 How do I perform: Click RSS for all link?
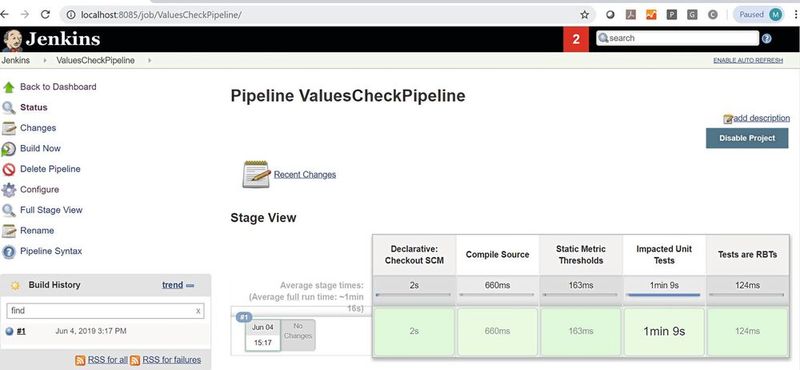tap(108, 360)
